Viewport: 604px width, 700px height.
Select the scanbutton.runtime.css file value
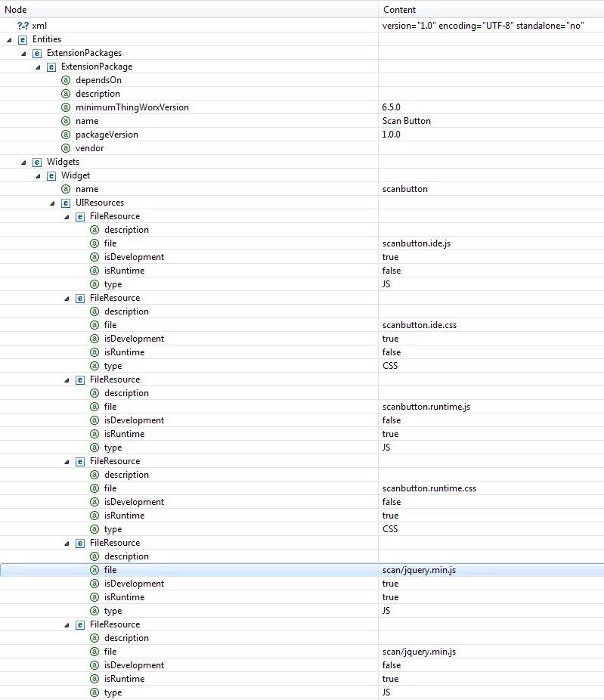point(429,488)
